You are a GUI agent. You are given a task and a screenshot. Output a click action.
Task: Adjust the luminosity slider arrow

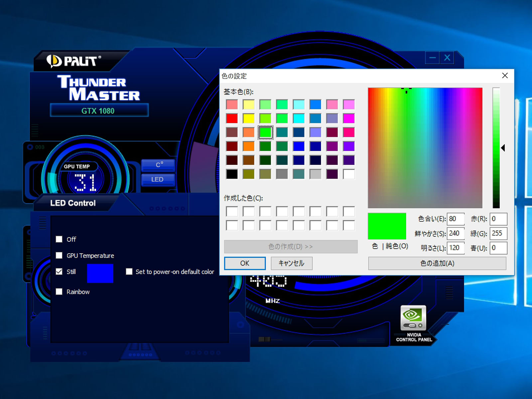pyautogui.click(x=503, y=148)
